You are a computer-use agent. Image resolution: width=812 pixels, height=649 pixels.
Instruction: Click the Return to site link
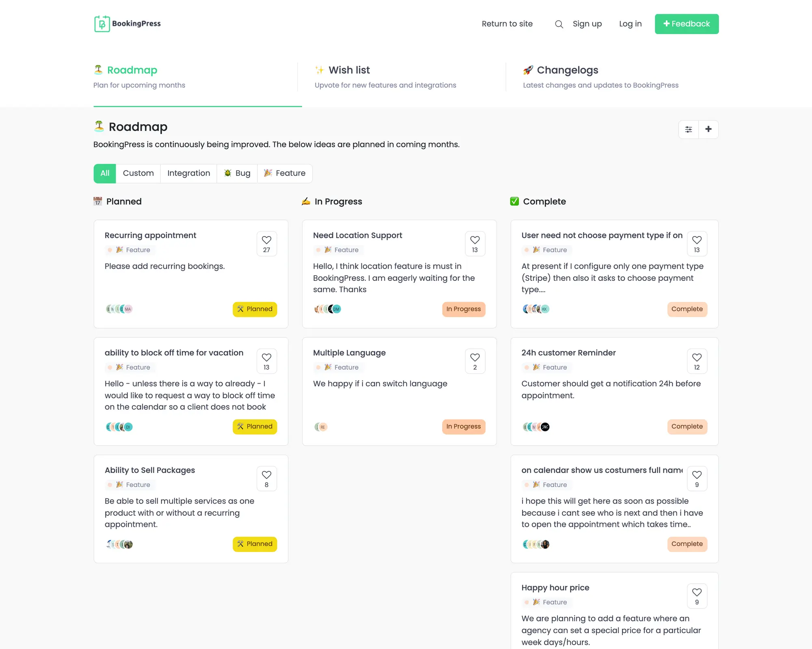[x=507, y=24]
